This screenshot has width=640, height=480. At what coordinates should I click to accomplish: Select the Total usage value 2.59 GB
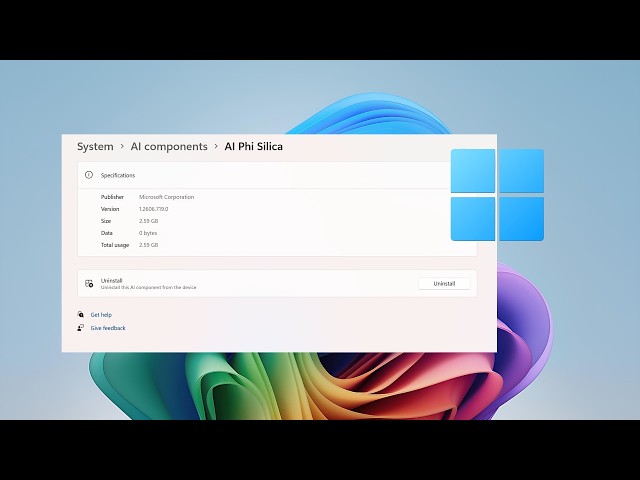(149, 245)
